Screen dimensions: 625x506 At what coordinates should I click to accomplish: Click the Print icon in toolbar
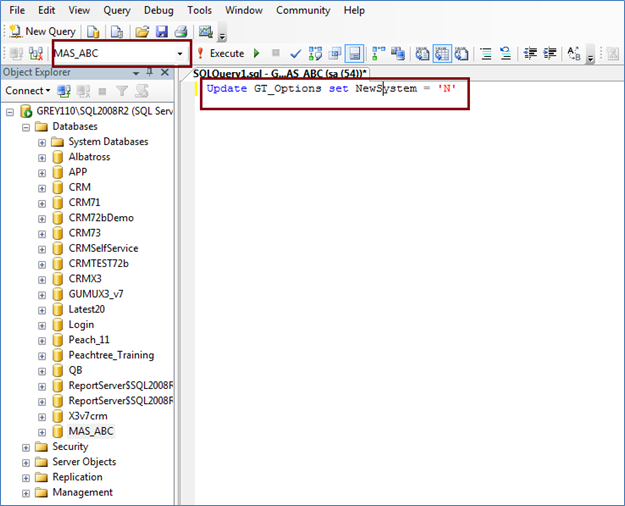click(x=180, y=32)
